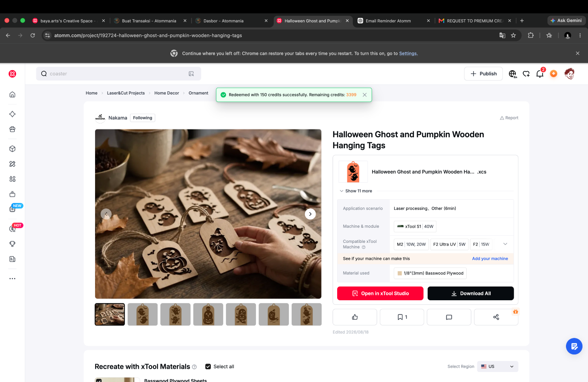
Task: Open Chrome extensions puzzle icon
Action: (531, 35)
